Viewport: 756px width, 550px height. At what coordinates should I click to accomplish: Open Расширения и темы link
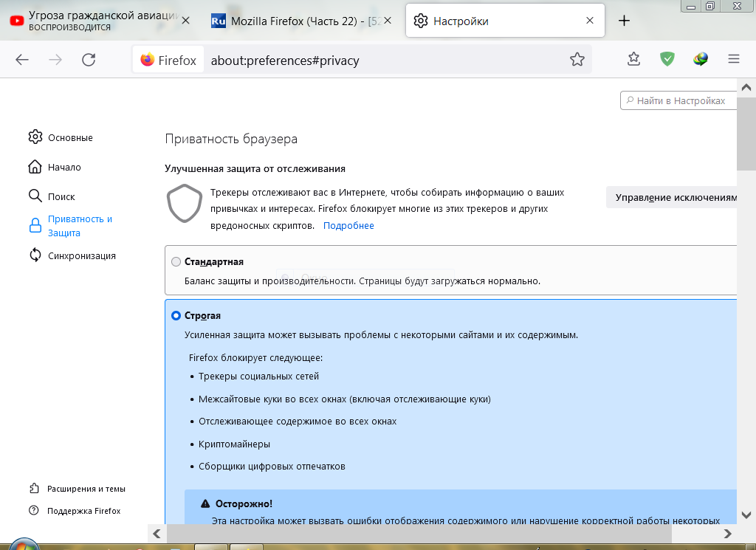[77, 488]
